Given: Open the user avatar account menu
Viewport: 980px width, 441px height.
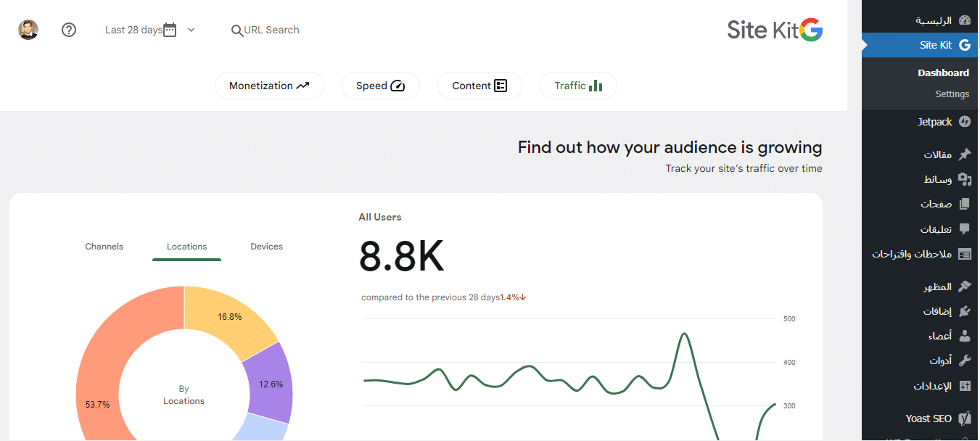Looking at the screenshot, I should (x=28, y=30).
